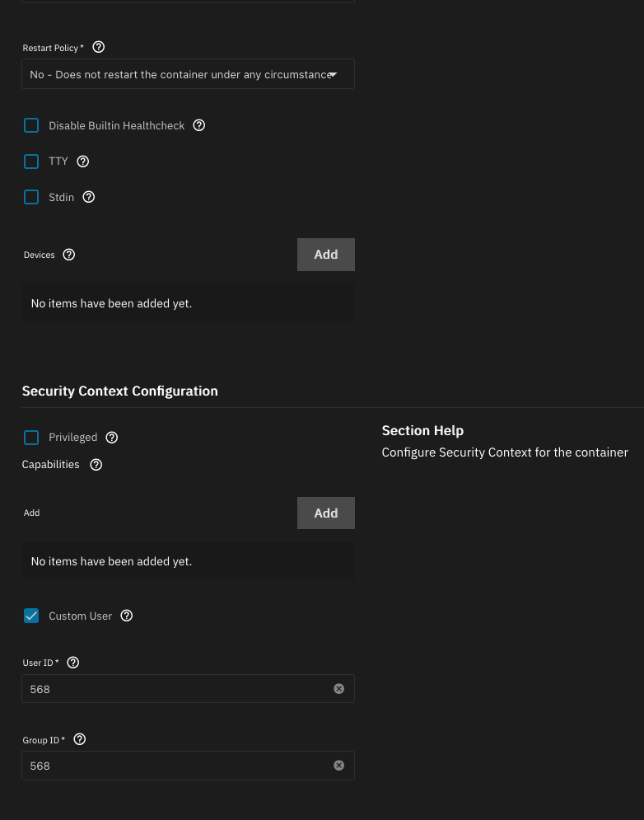Screen dimensions: 644x820
Task: Enable the Privileged checkbox
Action: click(31, 437)
